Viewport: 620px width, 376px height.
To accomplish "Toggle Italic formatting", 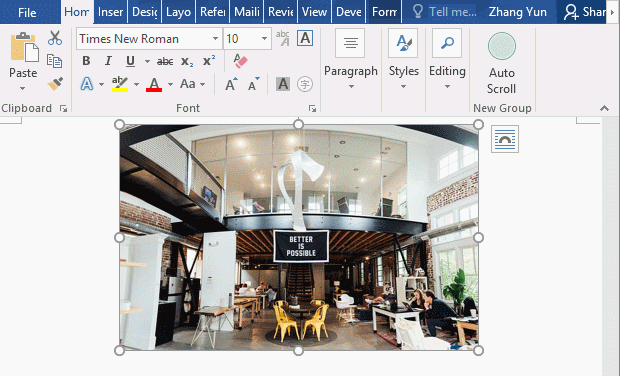I will [108, 61].
